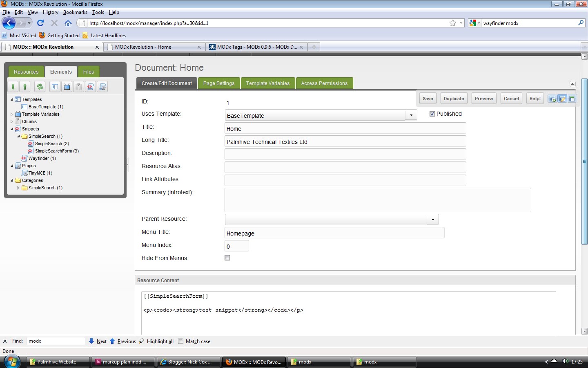The width and height of the screenshot is (588, 368).
Task: Open Windows Start menu
Action: click(x=11, y=361)
